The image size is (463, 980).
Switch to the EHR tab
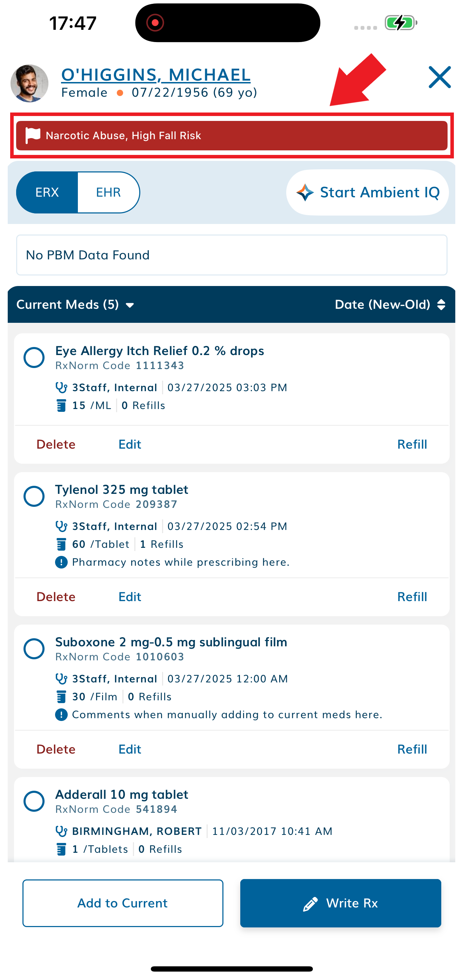[108, 192]
